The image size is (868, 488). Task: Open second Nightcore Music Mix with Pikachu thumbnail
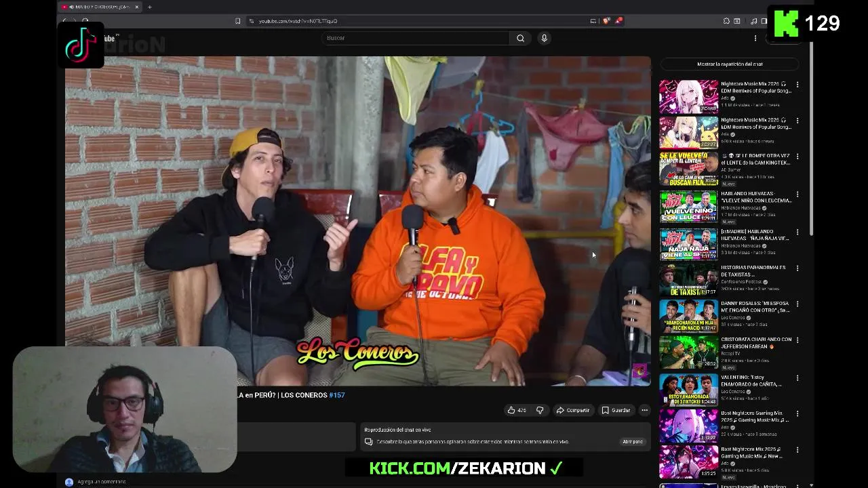point(688,132)
